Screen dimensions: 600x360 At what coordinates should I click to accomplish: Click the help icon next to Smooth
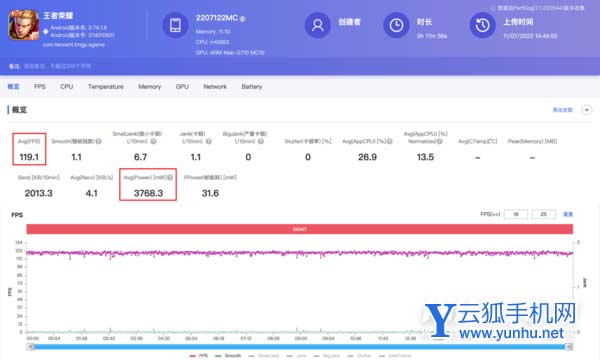click(98, 141)
